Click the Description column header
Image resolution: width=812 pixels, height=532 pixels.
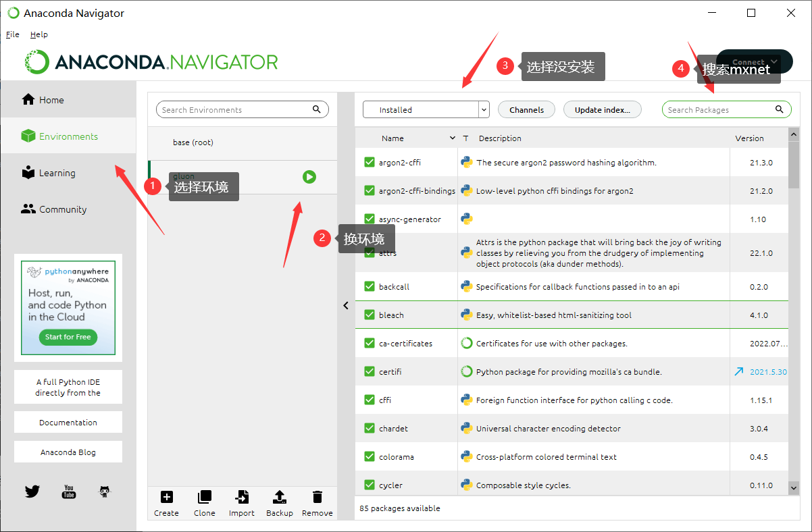[500, 138]
